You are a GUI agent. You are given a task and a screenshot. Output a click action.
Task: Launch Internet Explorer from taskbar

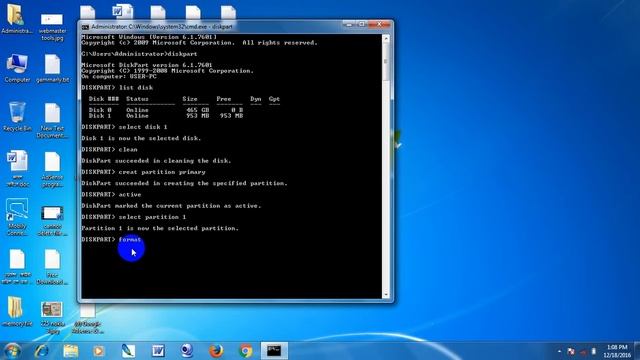(x=42, y=351)
